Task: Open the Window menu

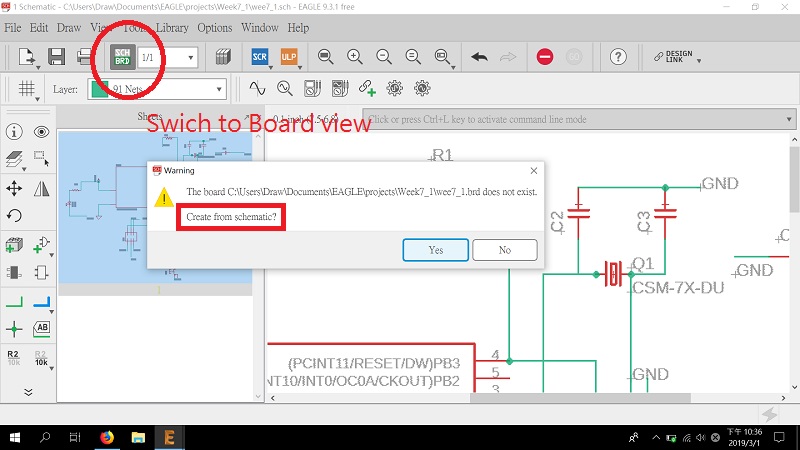Action: [x=260, y=28]
